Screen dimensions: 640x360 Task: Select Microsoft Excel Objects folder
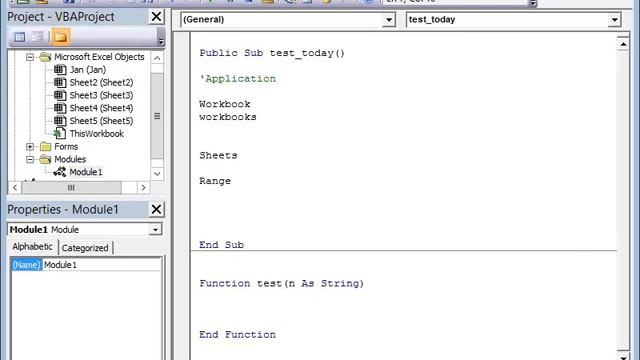(x=99, y=57)
